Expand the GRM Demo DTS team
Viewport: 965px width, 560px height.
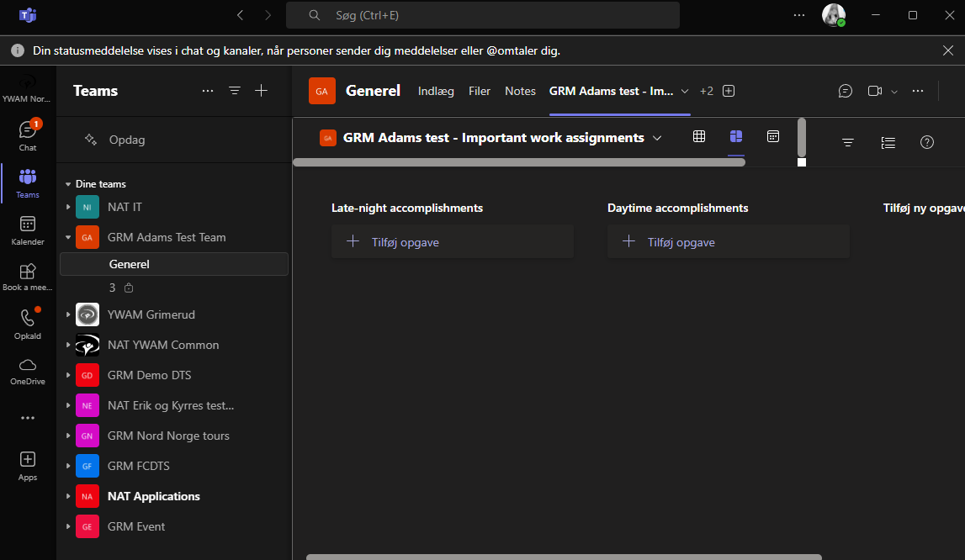click(68, 375)
